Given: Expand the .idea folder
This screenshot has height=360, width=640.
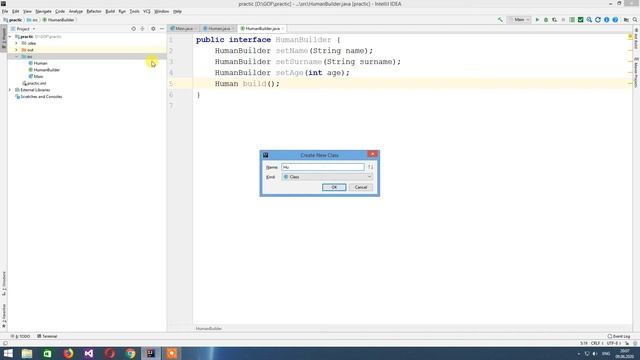Looking at the screenshot, I should [17, 43].
